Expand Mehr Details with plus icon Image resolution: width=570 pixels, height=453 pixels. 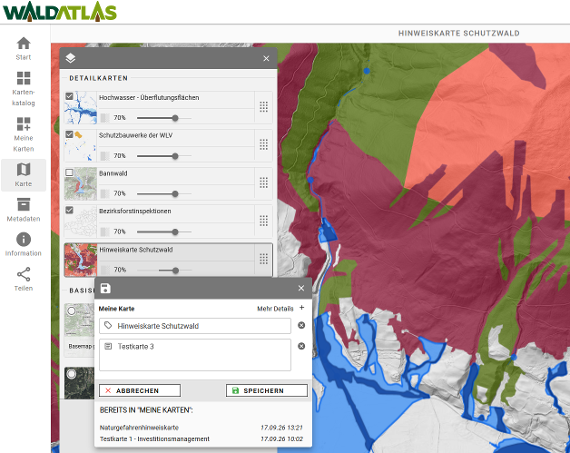click(302, 308)
